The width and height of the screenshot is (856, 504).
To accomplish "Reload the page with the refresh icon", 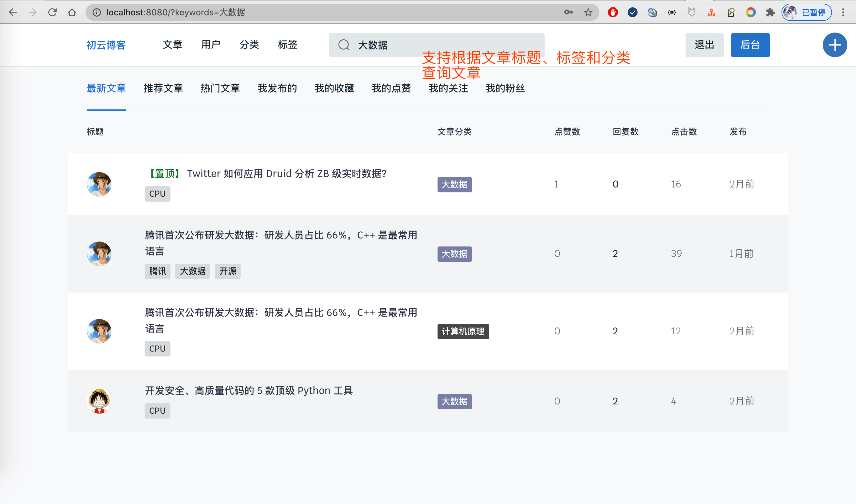I will (52, 13).
